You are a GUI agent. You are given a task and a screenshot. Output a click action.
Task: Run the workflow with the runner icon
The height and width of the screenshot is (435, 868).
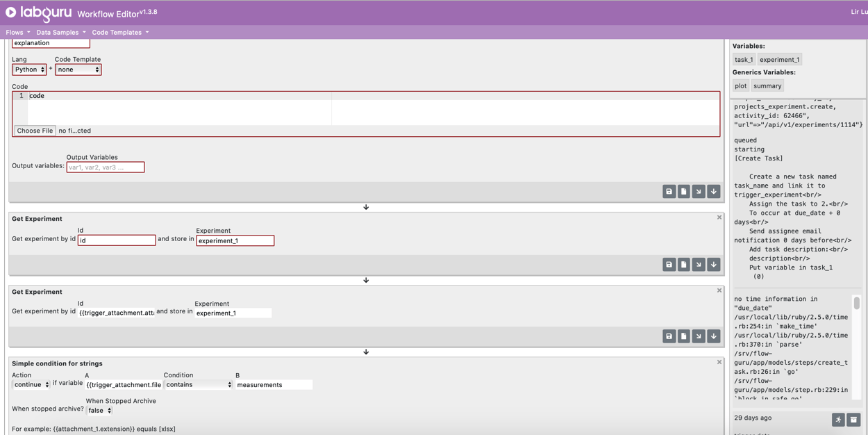point(838,420)
